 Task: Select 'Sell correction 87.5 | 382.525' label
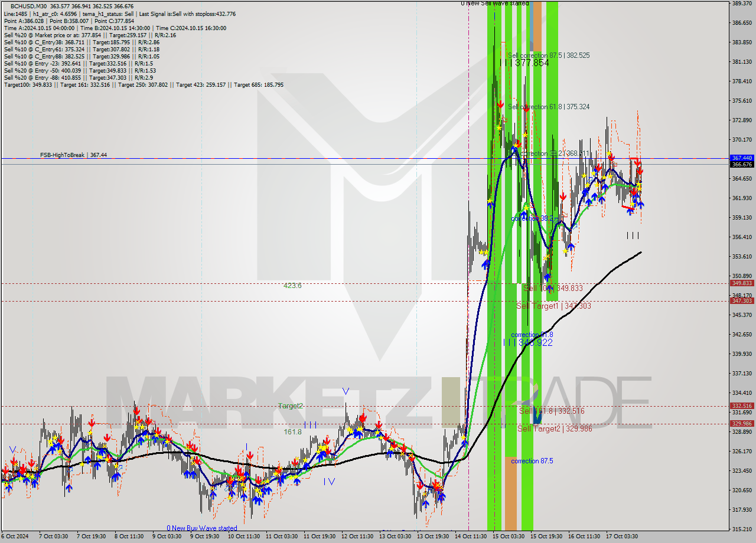tap(549, 55)
